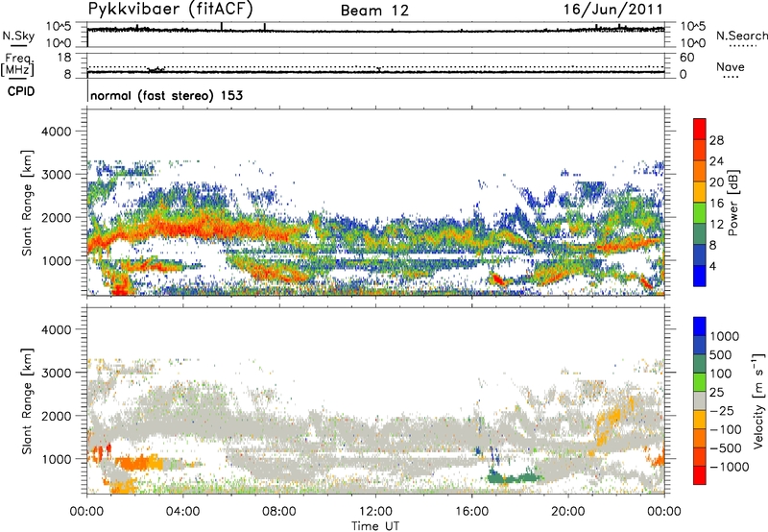
Task: Click the red power band near 04:00
Action: click(183, 228)
